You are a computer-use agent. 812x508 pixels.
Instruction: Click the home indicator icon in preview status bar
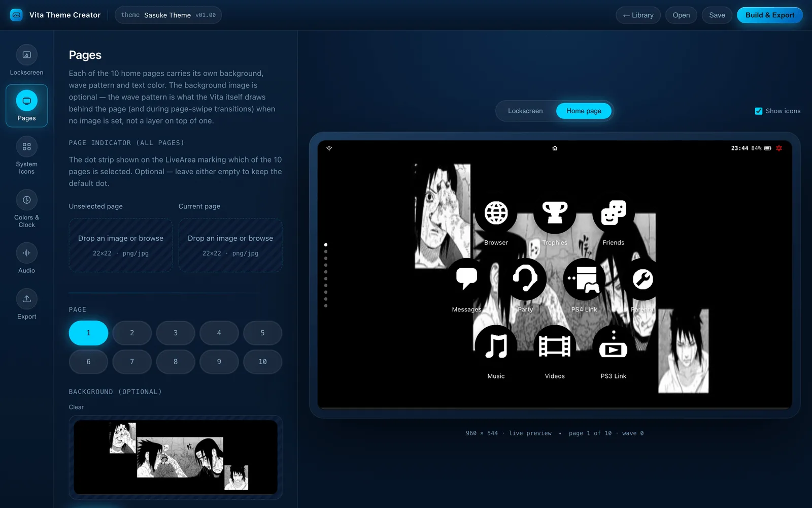coord(555,148)
